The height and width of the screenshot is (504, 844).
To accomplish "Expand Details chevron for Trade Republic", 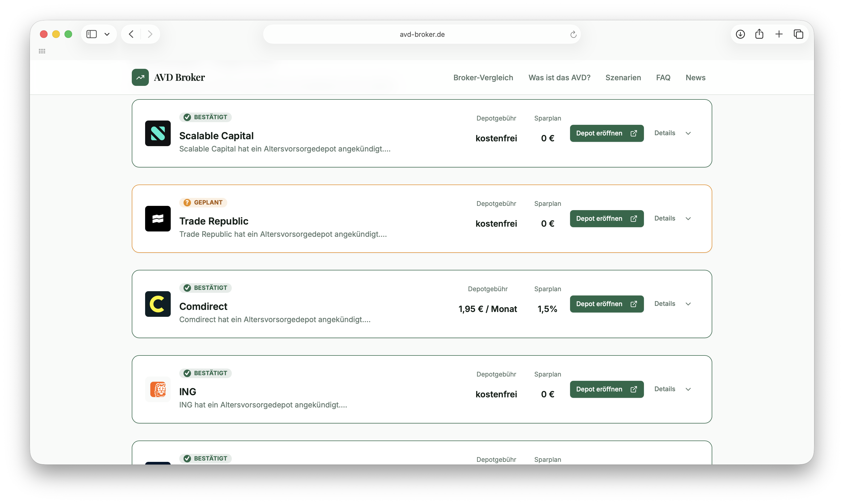I will 688,218.
